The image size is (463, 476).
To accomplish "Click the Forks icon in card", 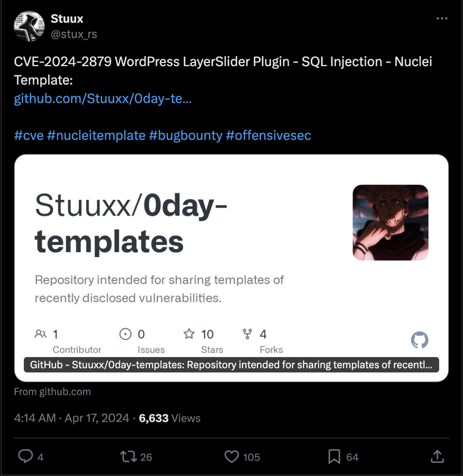I will pyautogui.click(x=247, y=334).
